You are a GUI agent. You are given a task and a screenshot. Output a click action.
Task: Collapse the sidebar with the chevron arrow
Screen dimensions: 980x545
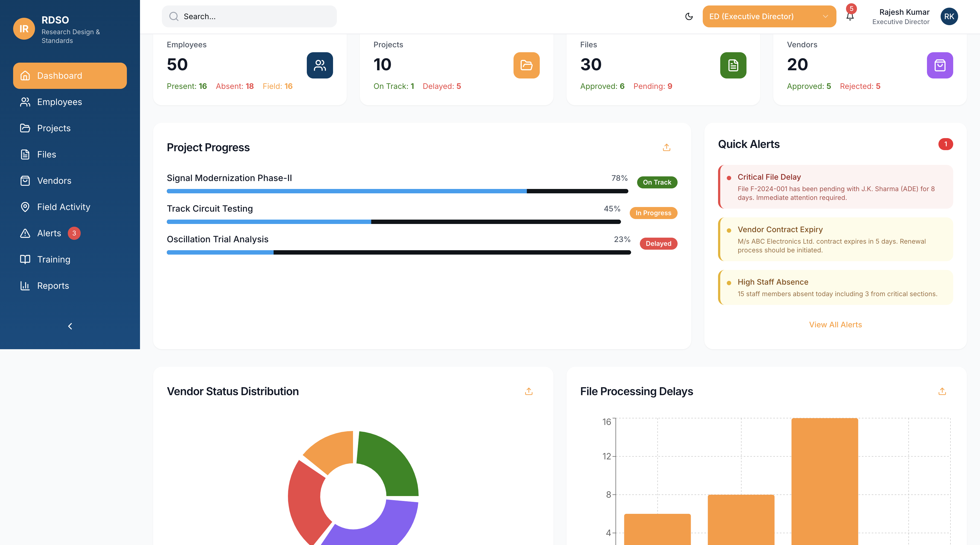(x=70, y=326)
